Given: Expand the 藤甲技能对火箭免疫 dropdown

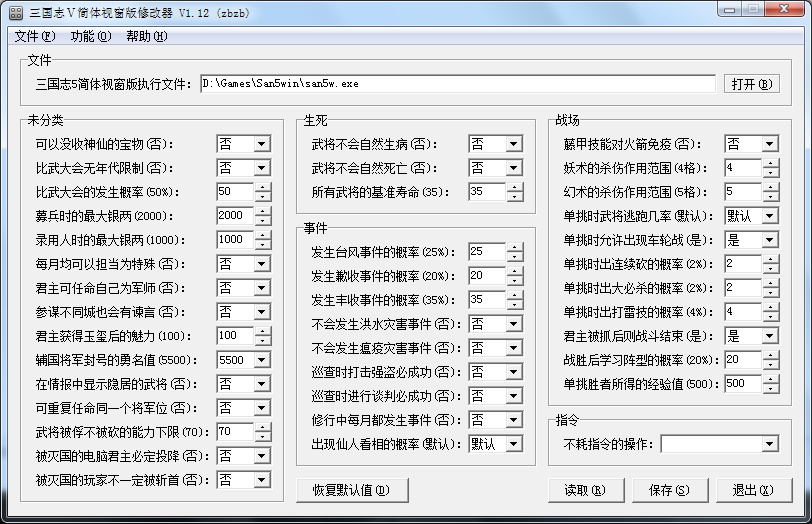Looking at the screenshot, I should pos(769,144).
